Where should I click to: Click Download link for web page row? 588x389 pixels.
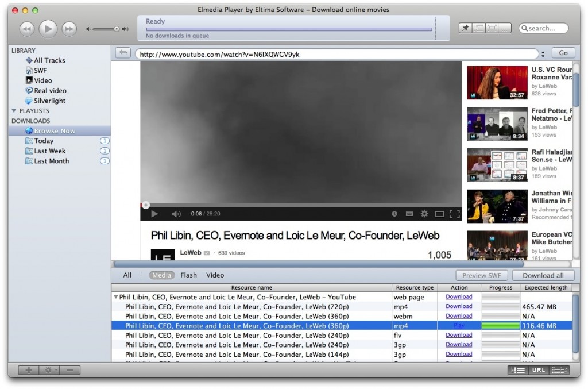click(x=459, y=296)
